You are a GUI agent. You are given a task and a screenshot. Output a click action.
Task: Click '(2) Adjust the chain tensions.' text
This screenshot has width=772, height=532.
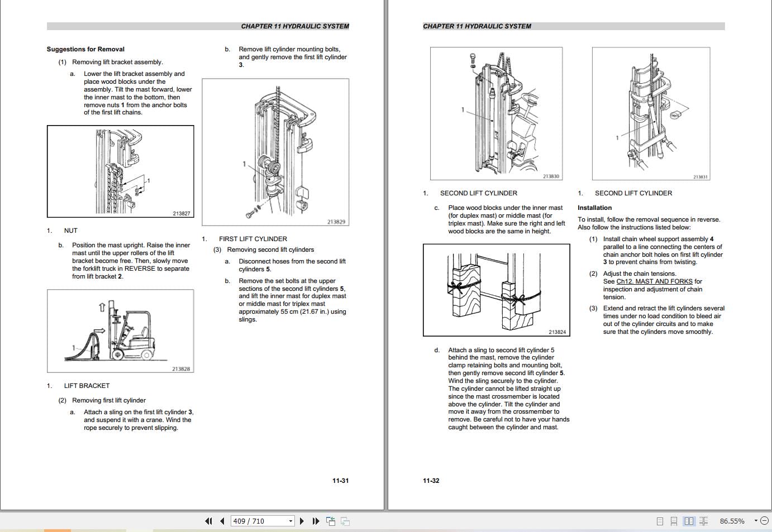[x=632, y=274]
